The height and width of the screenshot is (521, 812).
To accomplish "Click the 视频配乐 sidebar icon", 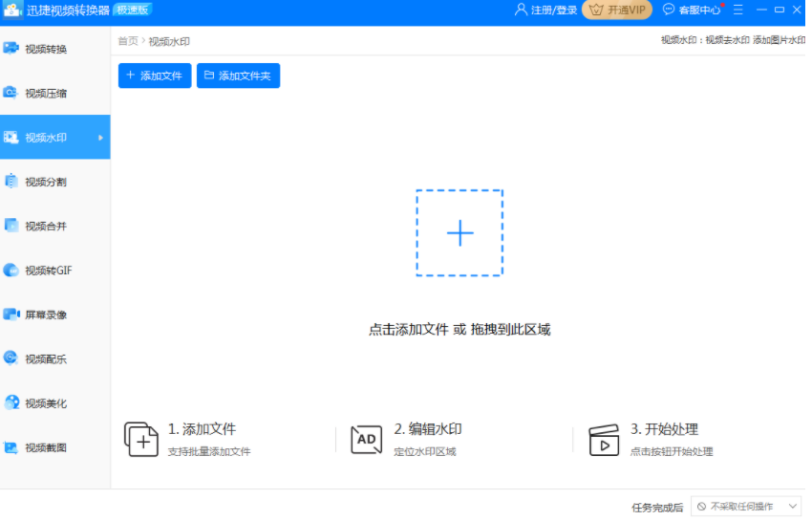I will pos(11,358).
